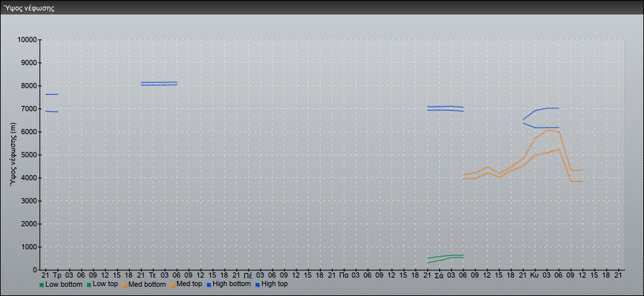Click the blue High bottom legend swatch
Screen dimensions: 644x296
click(x=209, y=285)
